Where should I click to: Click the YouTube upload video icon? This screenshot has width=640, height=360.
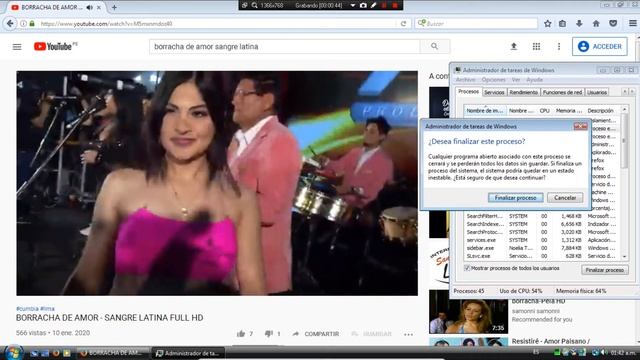click(514, 47)
